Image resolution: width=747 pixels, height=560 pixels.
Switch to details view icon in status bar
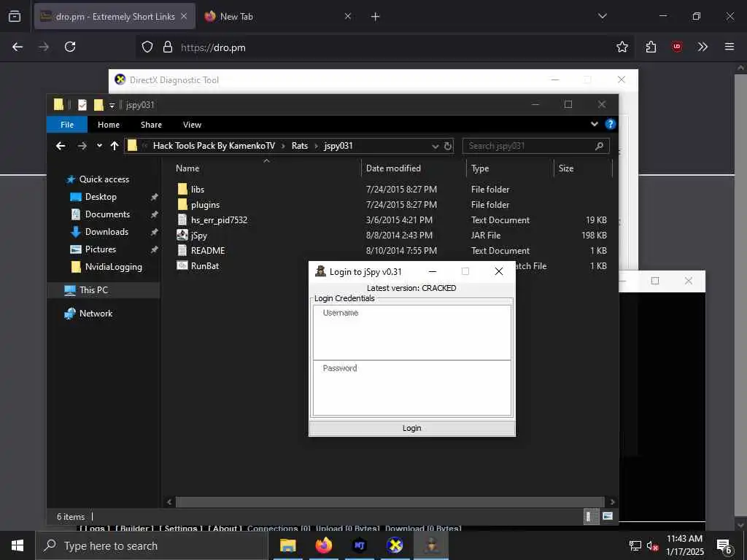click(x=589, y=517)
